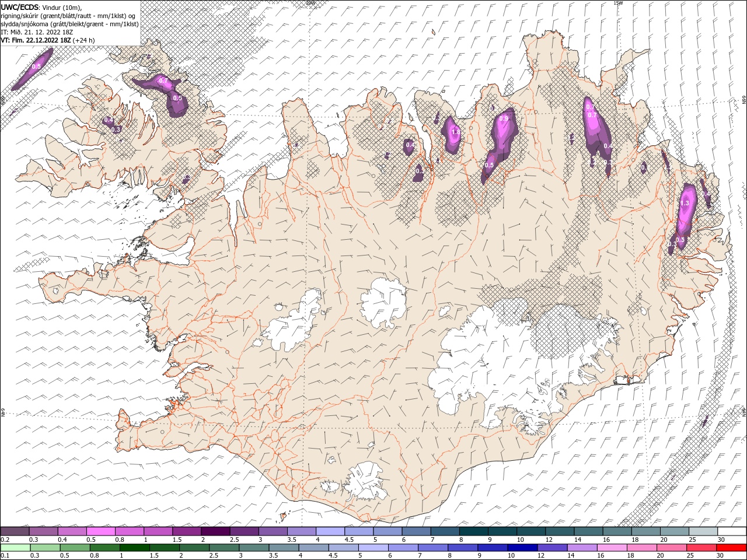This screenshot has height=560, width=747.
Task: Pick bottom-row legend swatch between 20 and 25
Action: tap(671, 548)
